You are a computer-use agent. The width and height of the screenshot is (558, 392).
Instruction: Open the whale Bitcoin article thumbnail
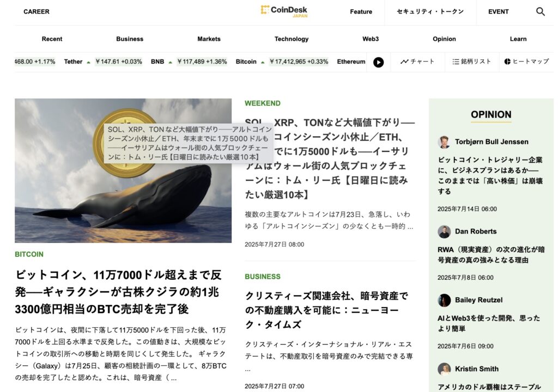click(123, 171)
